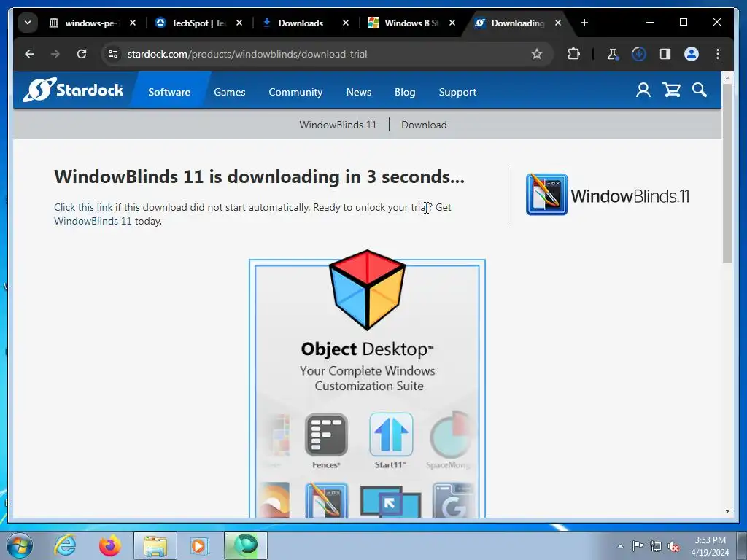The height and width of the screenshot is (560, 747).
Task: Close the TechSpot tab
Action: (239, 23)
